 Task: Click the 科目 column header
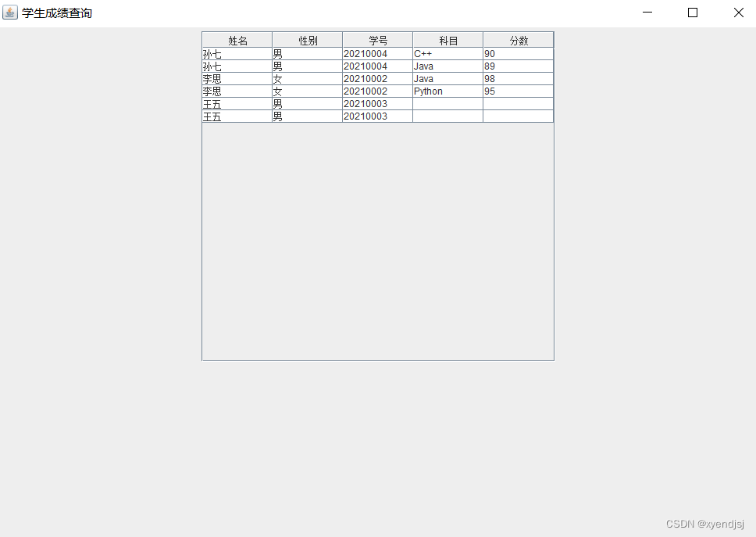448,40
